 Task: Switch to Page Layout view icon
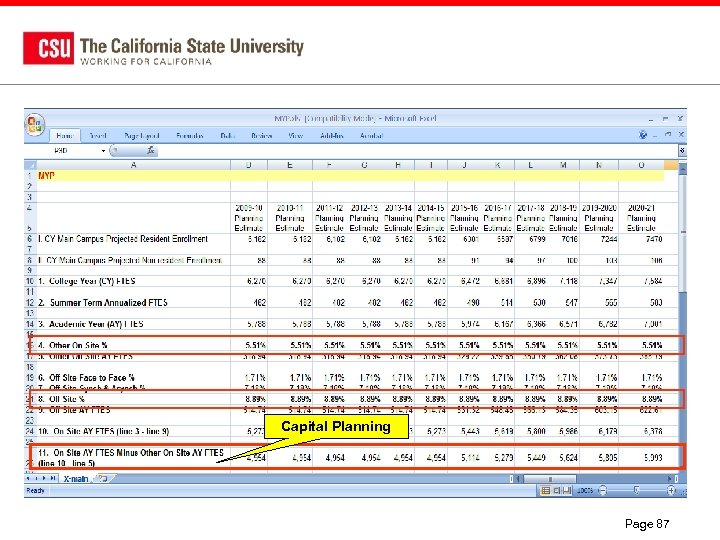click(557, 490)
